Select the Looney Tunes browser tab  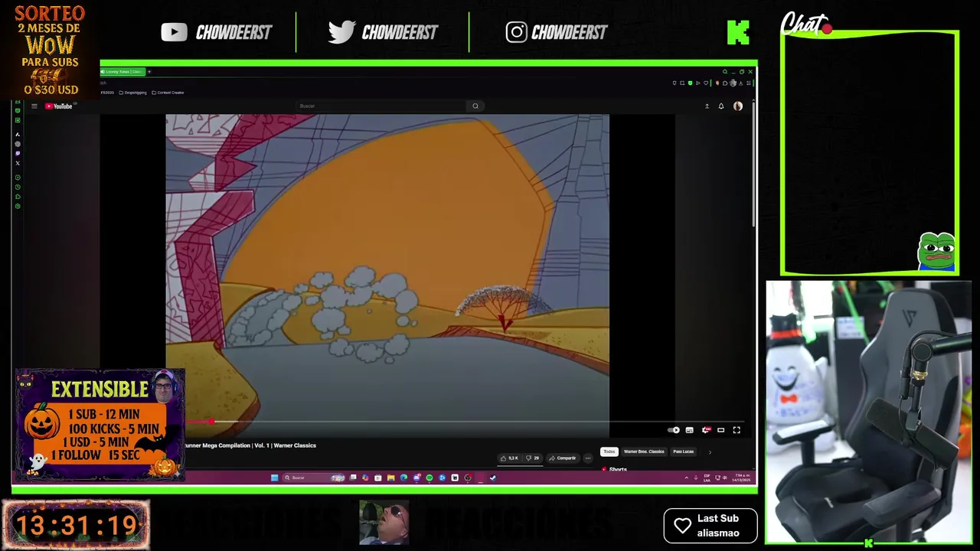click(122, 72)
